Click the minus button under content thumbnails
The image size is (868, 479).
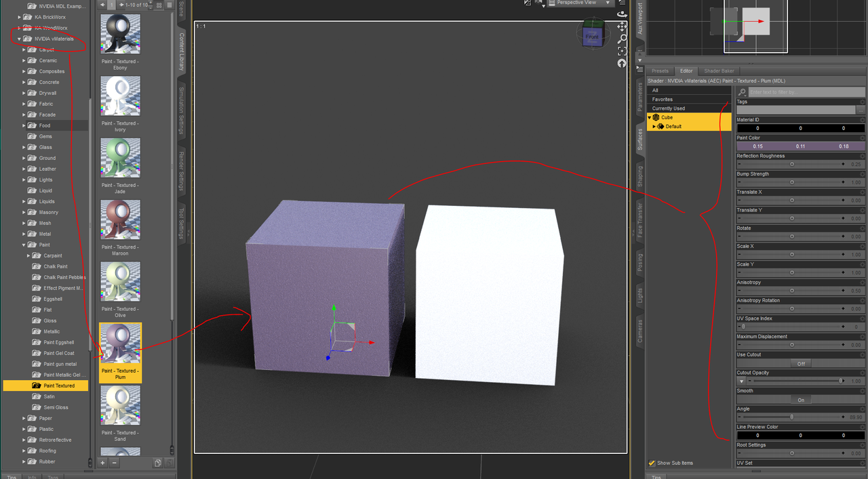coord(115,463)
